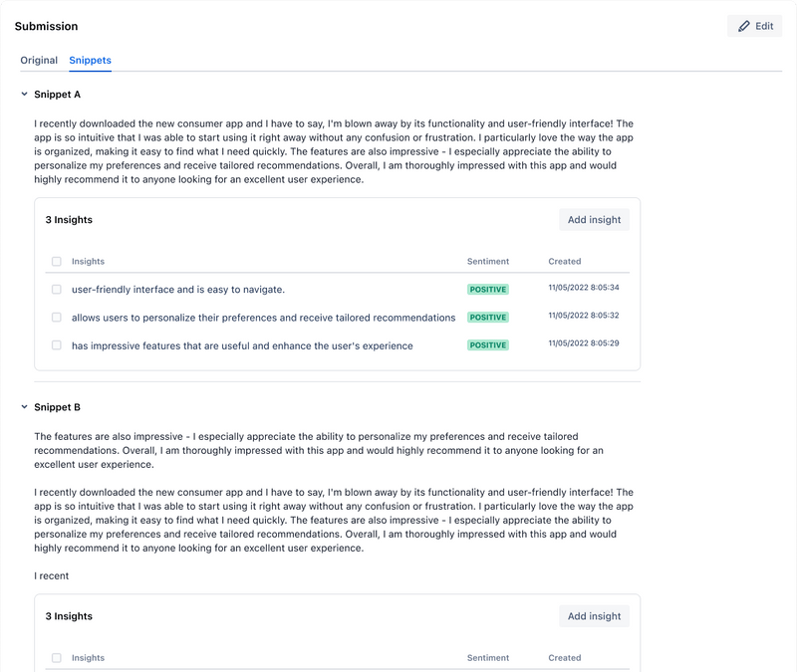Click POSITIVE badge on user-friendly interface row
The width and height of the screenshot is (797, 672).
[488, 290]
